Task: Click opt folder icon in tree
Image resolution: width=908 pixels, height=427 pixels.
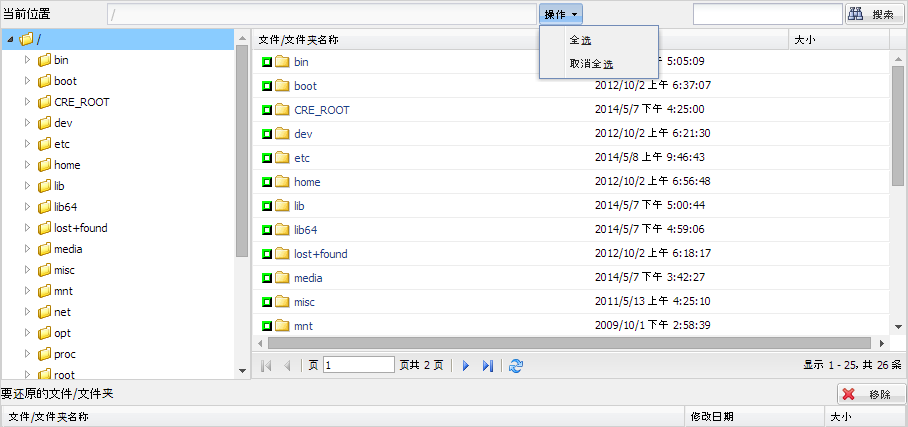Action: 45,333
